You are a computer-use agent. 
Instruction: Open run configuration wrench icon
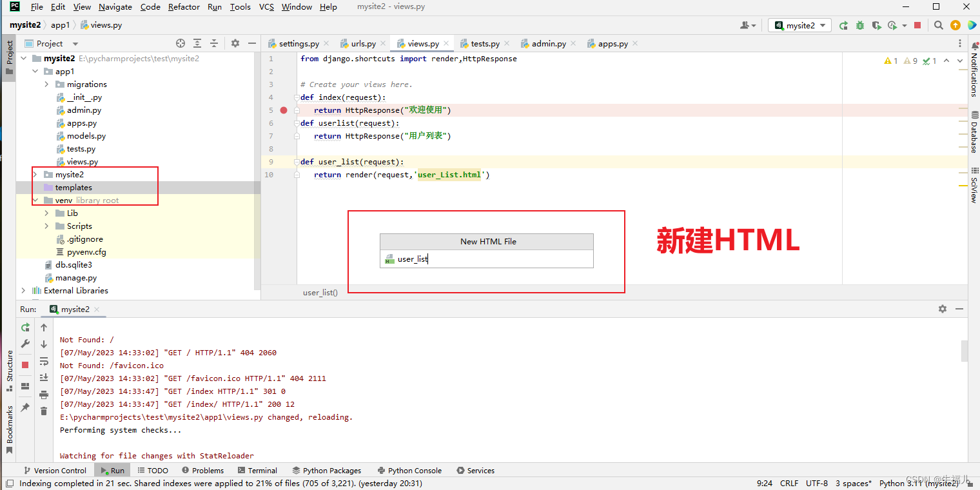25,344
